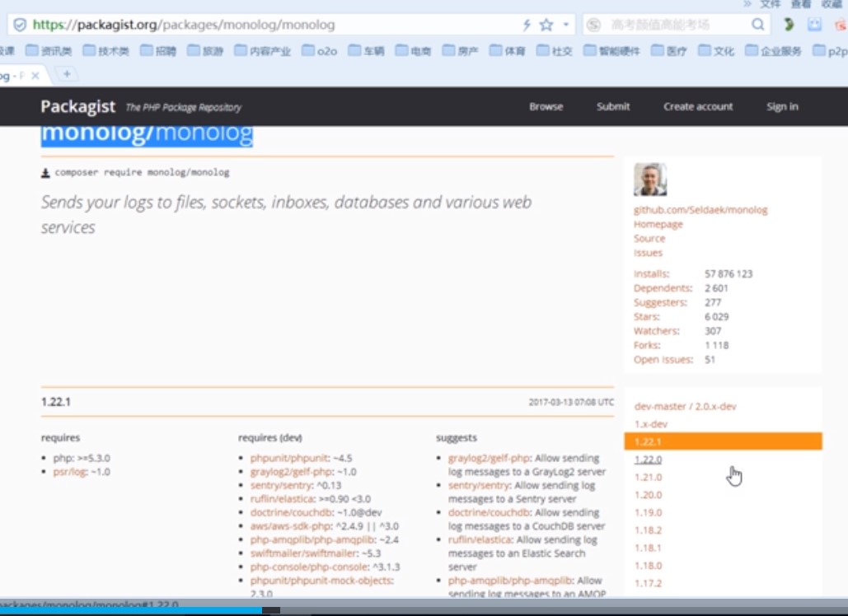Click the maintainer avatar photo
Screen dimensions: 848x616
click(x=650, y=180)
